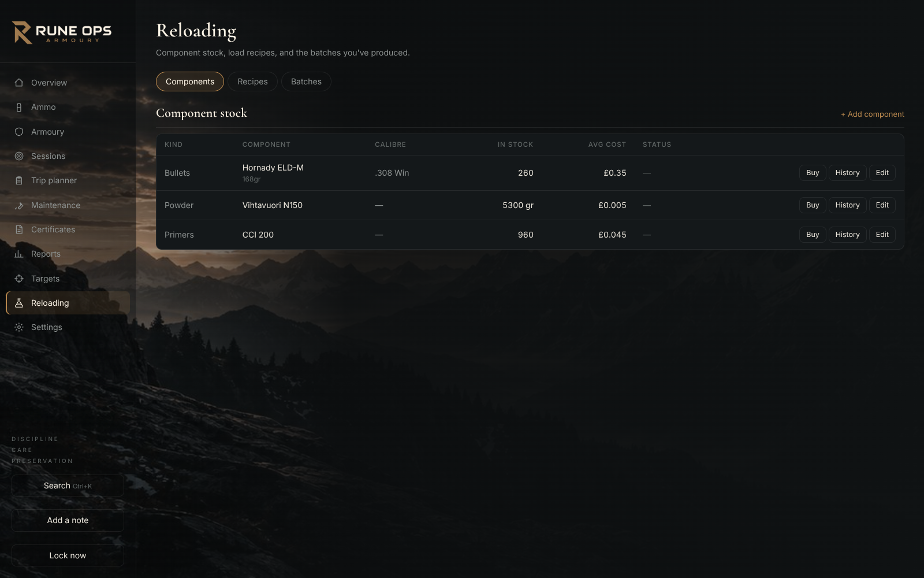Click the Settings gear icon

[x=19, y=327]
